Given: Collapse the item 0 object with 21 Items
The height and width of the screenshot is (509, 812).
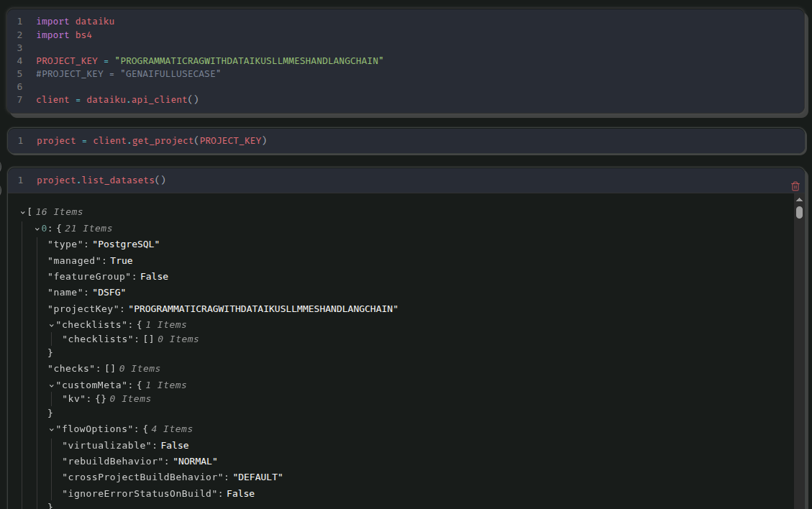Looking at the screenshot, I should pos(37,229).
